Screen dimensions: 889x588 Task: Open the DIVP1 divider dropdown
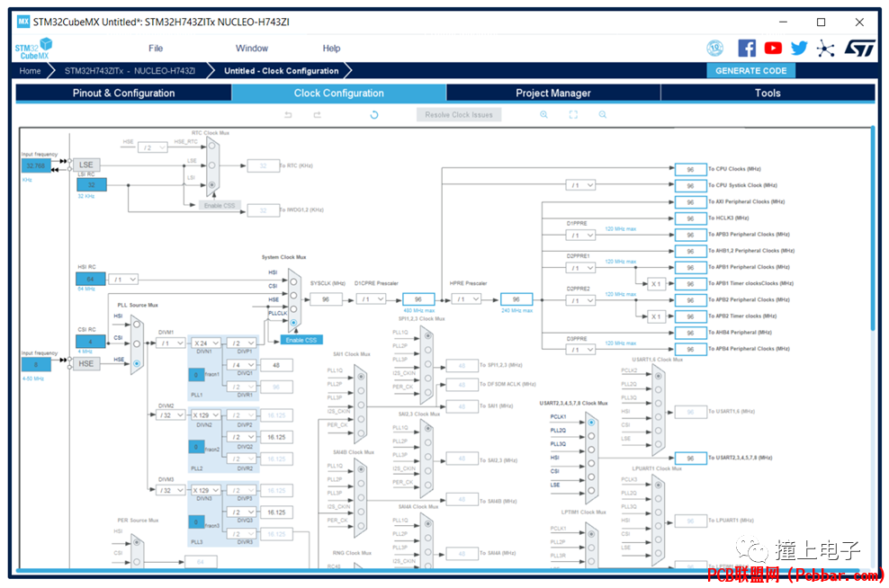tap(241, 343)
